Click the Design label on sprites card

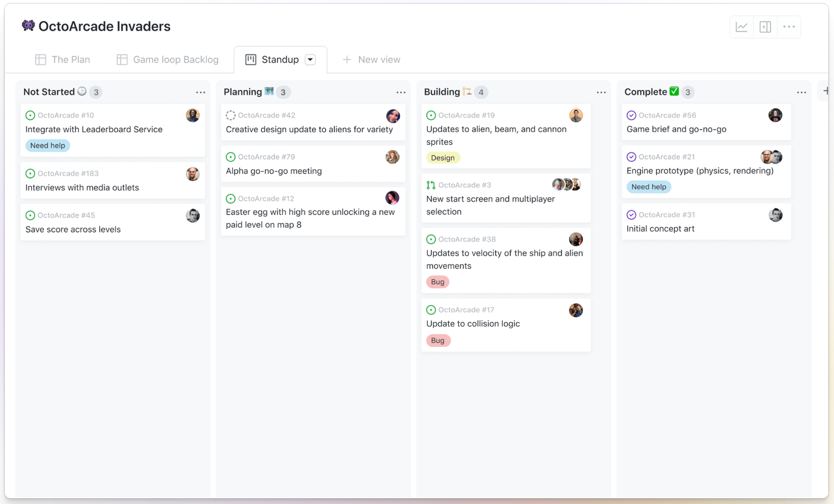click(443, 158)
